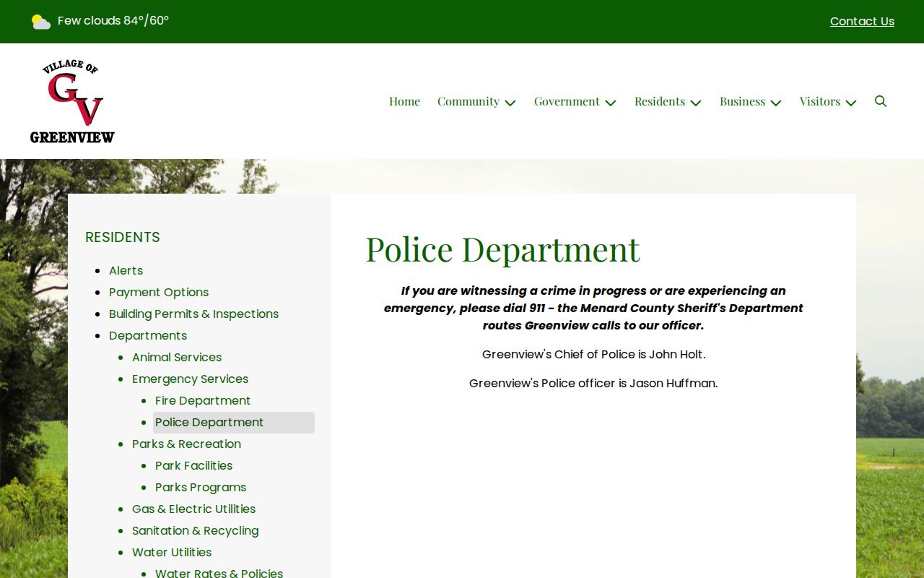Viewport: 924px width, 578px height.
Task: Expand the Business dropdown chevron
Action: click(x=776, y=103)
